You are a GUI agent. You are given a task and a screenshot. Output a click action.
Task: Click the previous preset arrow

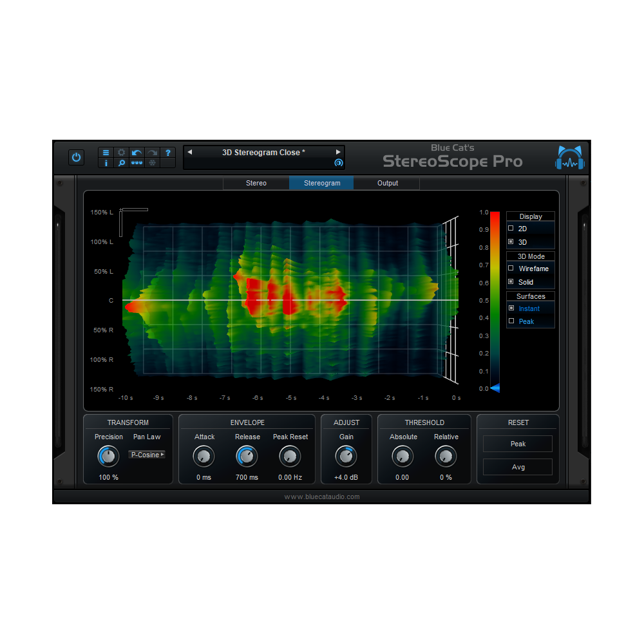(x=189, y=151)
